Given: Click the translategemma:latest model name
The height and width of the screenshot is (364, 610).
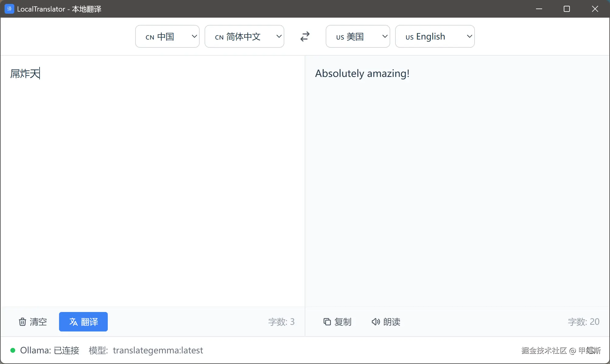Looking at the screenshot, I should (x=158, y=350).
